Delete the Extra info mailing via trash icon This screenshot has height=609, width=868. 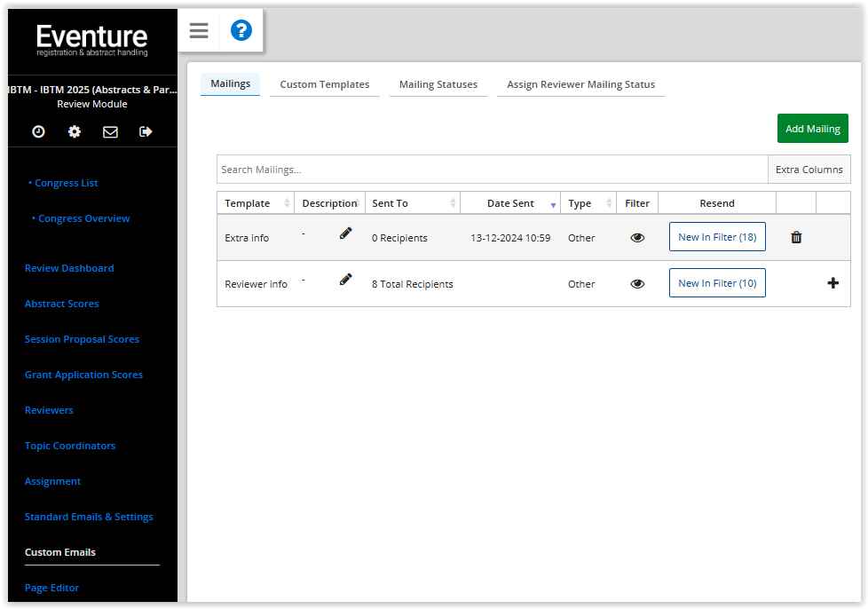click(x=796, y=237)
